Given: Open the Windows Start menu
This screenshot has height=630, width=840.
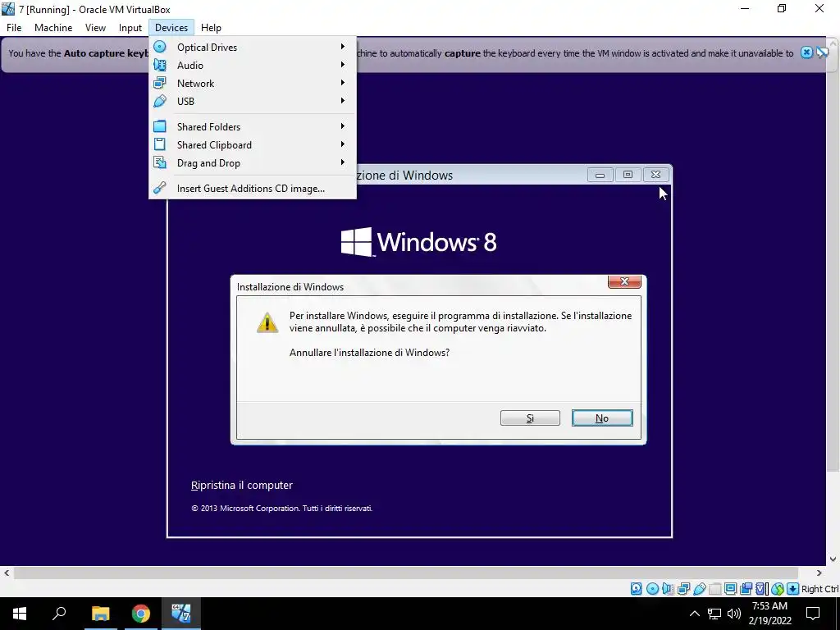Looking at the screenshot, I should (20, 614).
